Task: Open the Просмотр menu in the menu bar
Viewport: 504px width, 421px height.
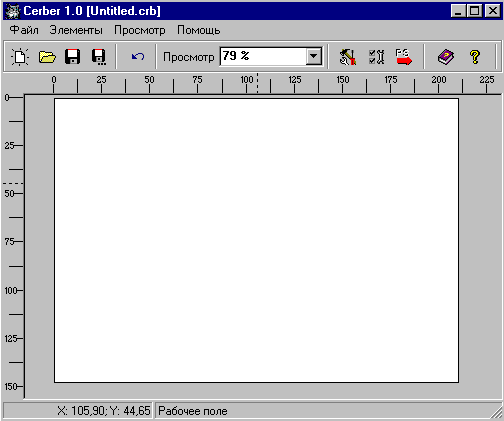Action: coord(140,30)
